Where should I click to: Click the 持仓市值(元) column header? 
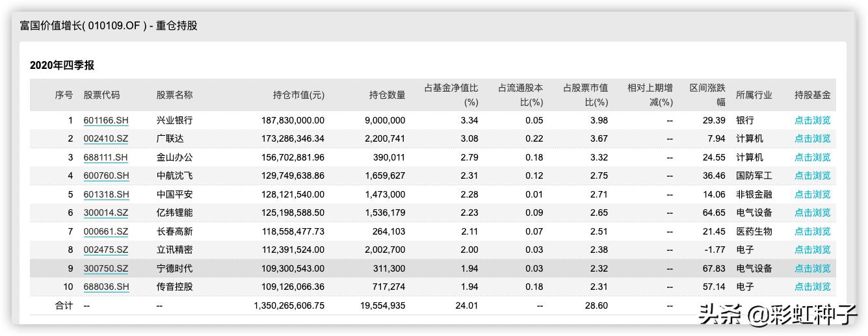[x=298, y=95]
